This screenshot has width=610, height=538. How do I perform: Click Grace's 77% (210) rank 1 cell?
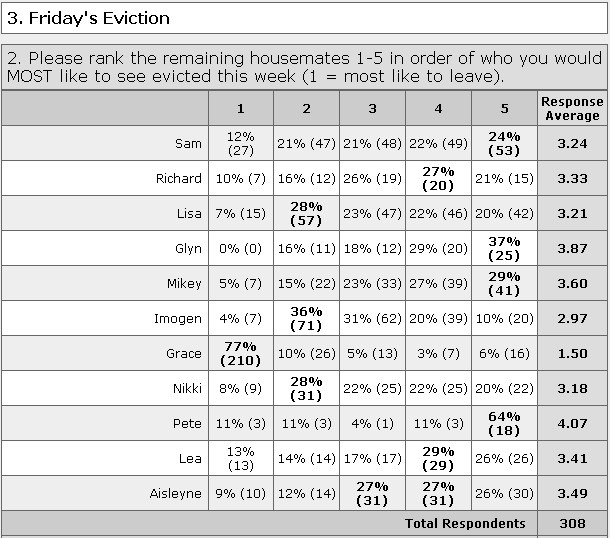click(x=241, y=353)
